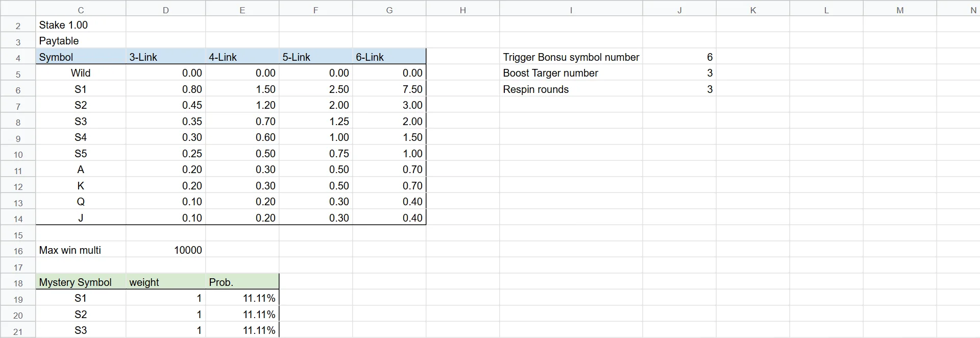Click the weight value 1 in row 21
The image size is (980, 338).
click(x=165, y=330)
